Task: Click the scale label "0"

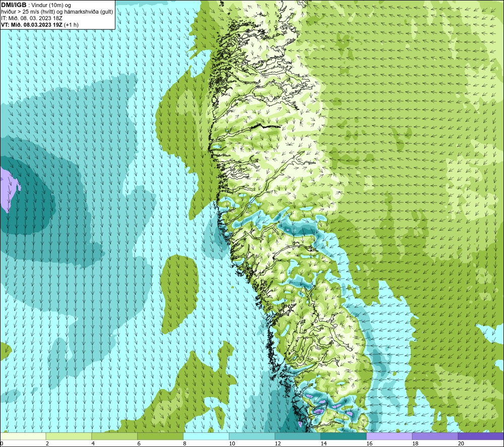Action: pyautogui.click(x=2, y=443)
